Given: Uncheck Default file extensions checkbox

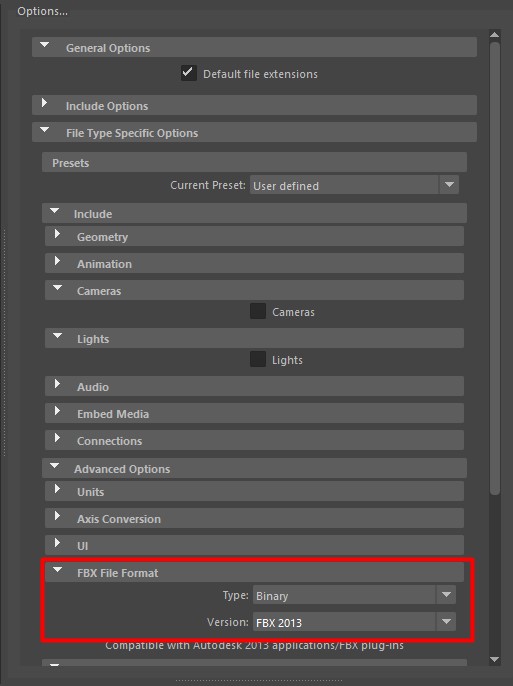Looking at the screenshot, I should pos(188,73).
